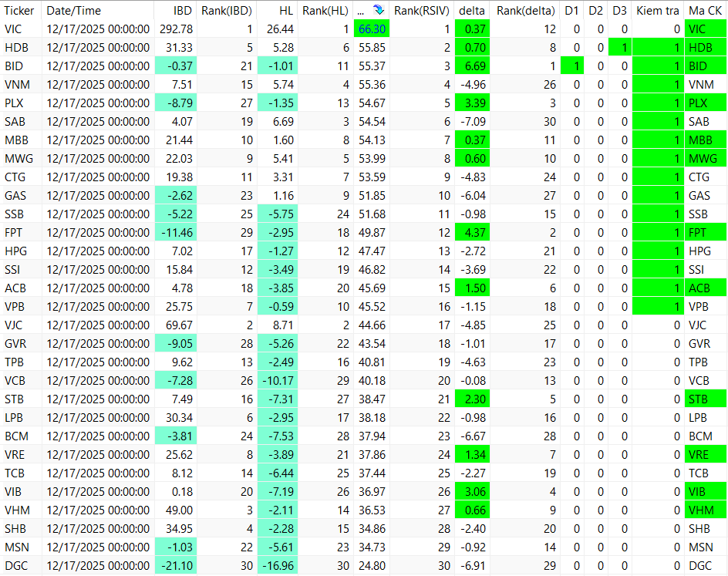Click the D2 column header
This screenshot has height=576, width=728.
pyautogui.click(x=595, y=10)
